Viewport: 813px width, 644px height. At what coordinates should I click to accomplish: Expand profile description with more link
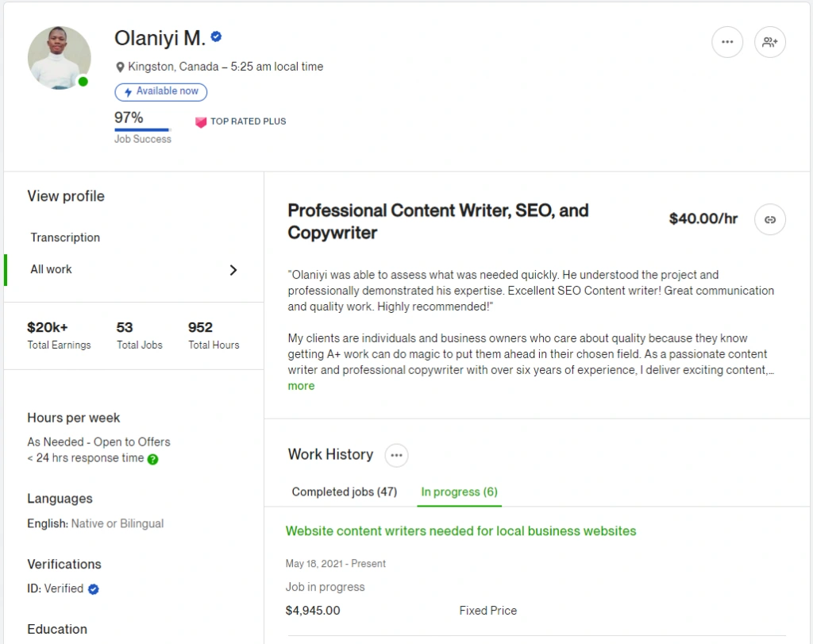[x=301, y=386]
